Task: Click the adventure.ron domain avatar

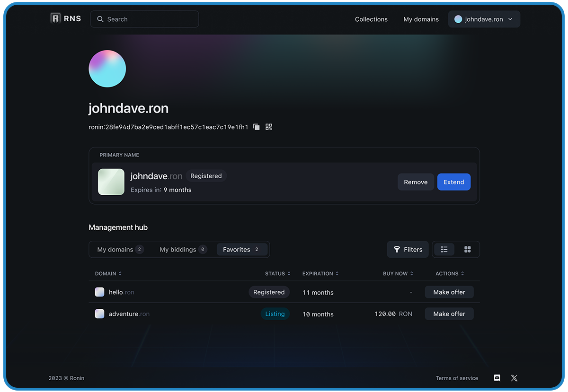Action: click(99, 314)
